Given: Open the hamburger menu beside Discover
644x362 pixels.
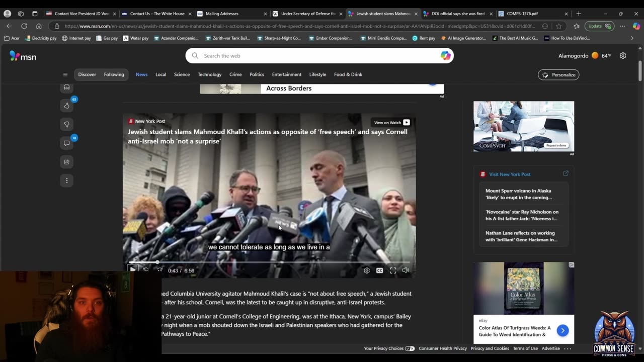Looking at the screenshot, I should [65, 74].
